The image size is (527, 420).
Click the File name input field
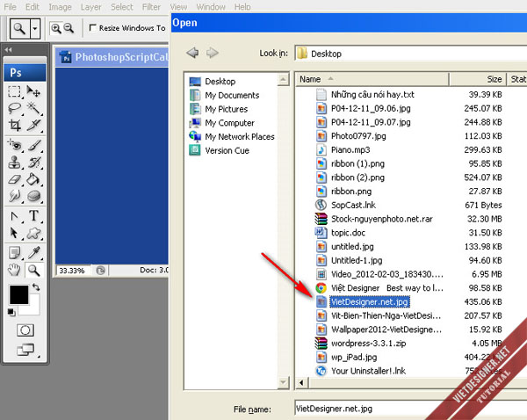(411, 409)
